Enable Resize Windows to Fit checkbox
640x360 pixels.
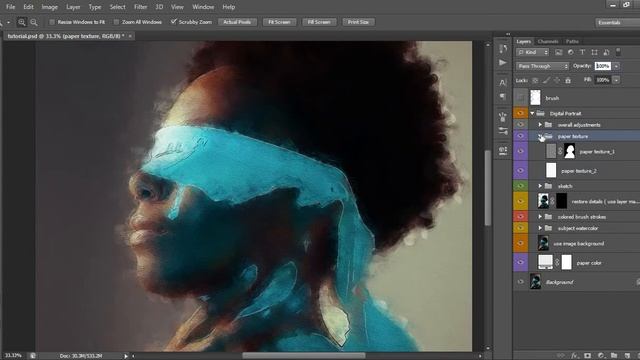click(52, 22)
